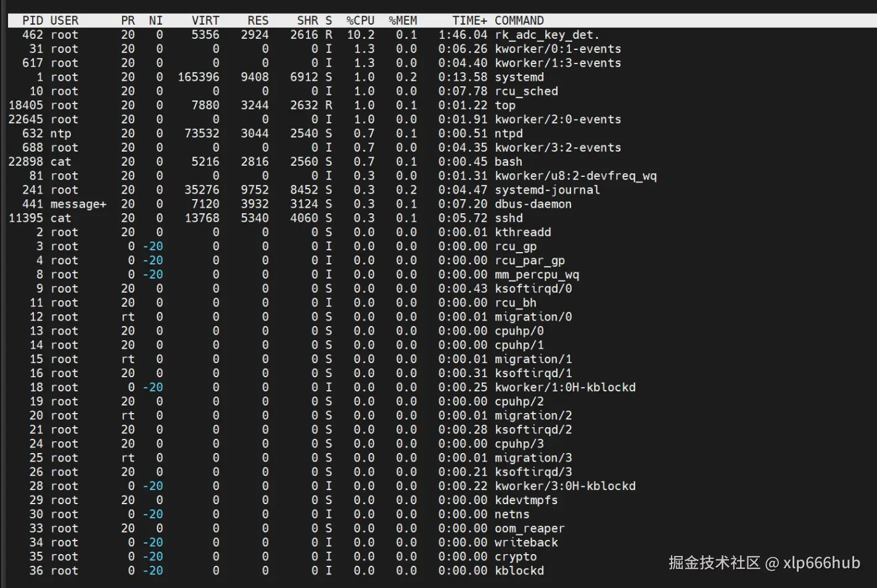The image size is (877, 588).
Task: Click the xlp666hub watermark text
Action: 821,563
